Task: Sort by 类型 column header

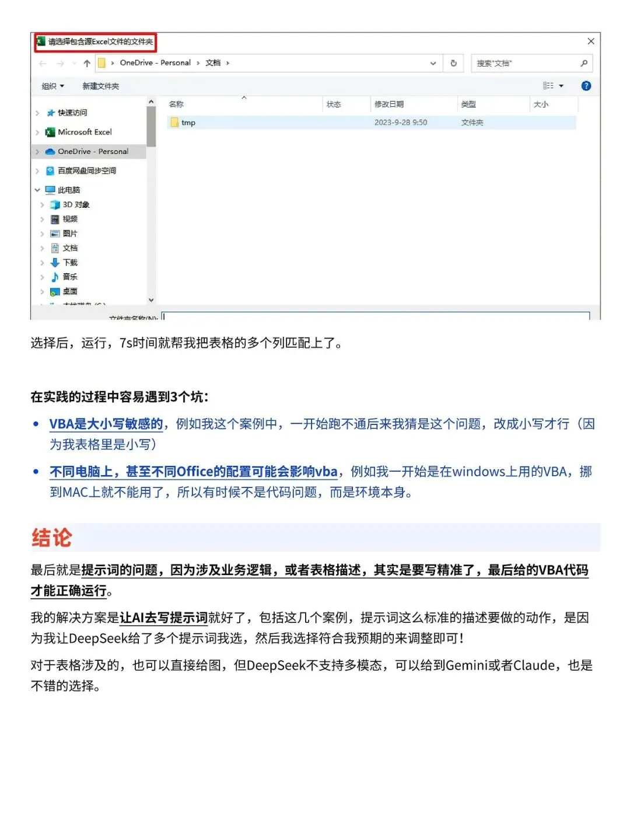Action: 468,104
